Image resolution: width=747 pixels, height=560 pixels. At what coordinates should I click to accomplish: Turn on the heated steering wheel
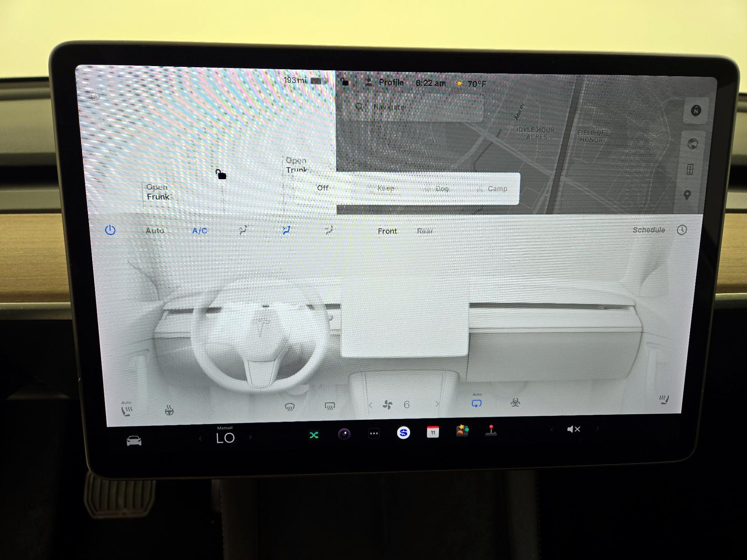pyautogui.click(x=169, y=410)
